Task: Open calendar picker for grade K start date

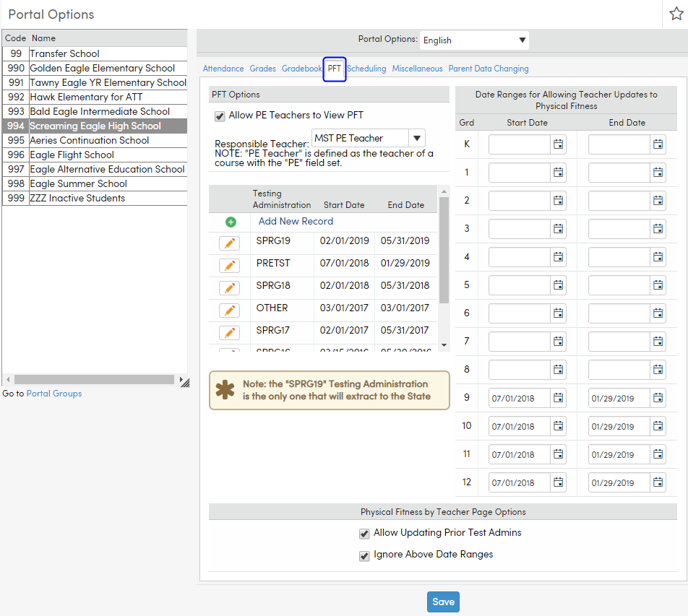Action: pyautogui.click(x=558, y=144)
